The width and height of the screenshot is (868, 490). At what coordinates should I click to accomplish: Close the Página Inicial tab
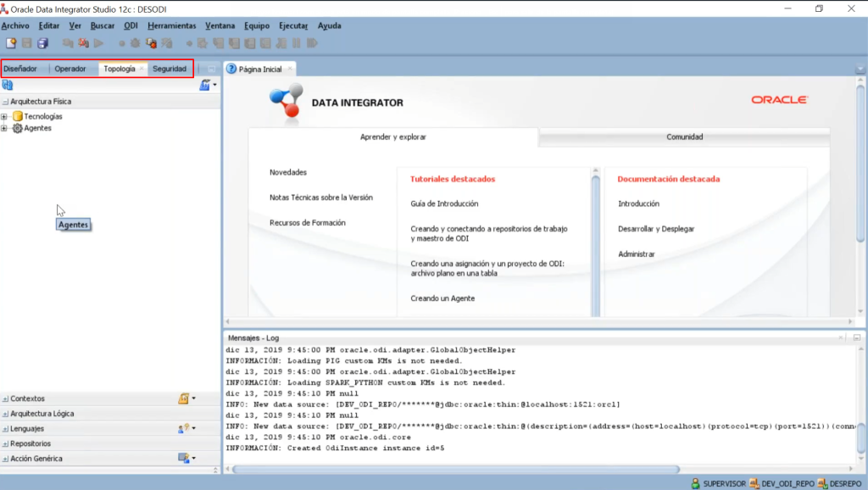290,69
